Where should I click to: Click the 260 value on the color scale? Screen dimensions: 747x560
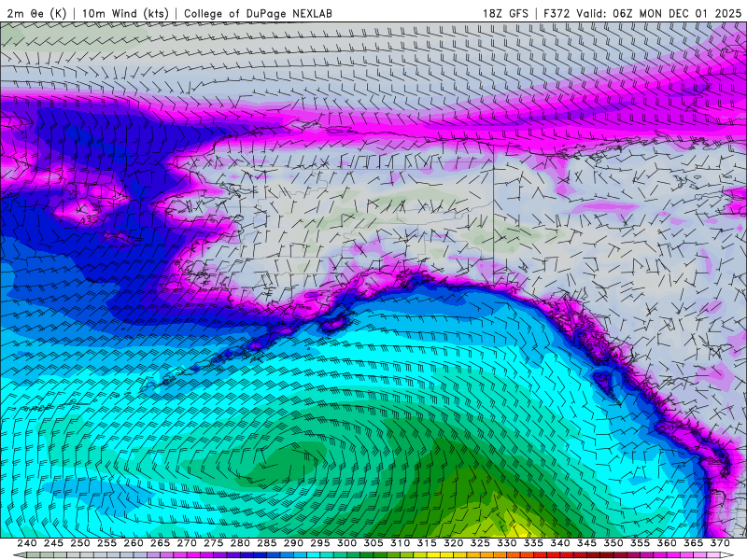point(134,543)
